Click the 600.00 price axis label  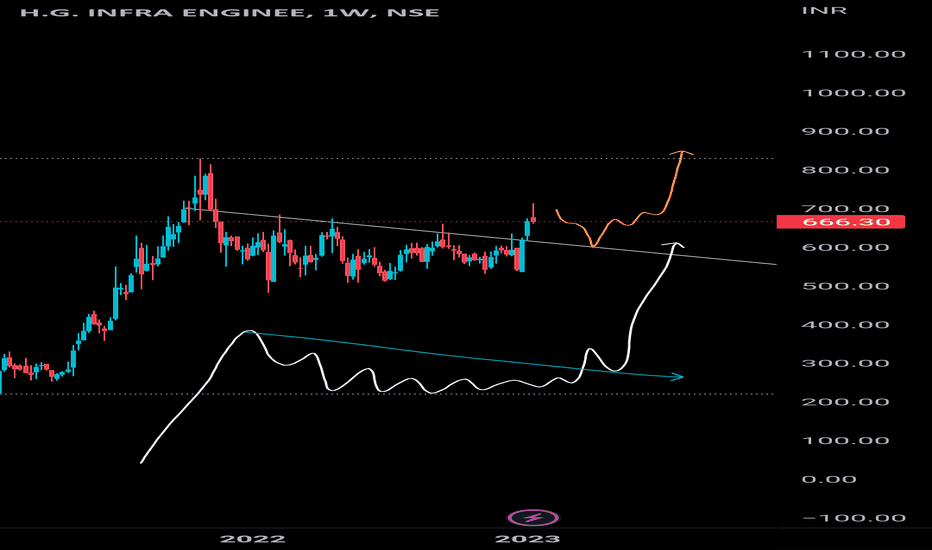click(846, 247)
